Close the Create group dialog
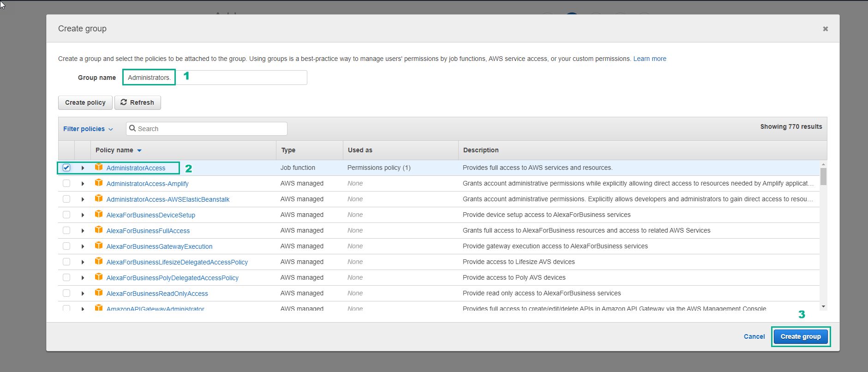868x372 pixels. point(825,29)
